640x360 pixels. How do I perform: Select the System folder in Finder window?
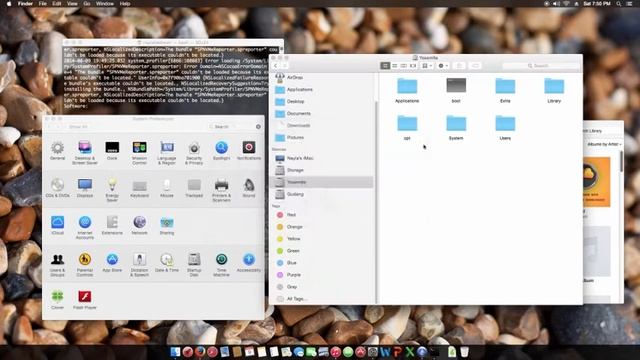(456, 128)
